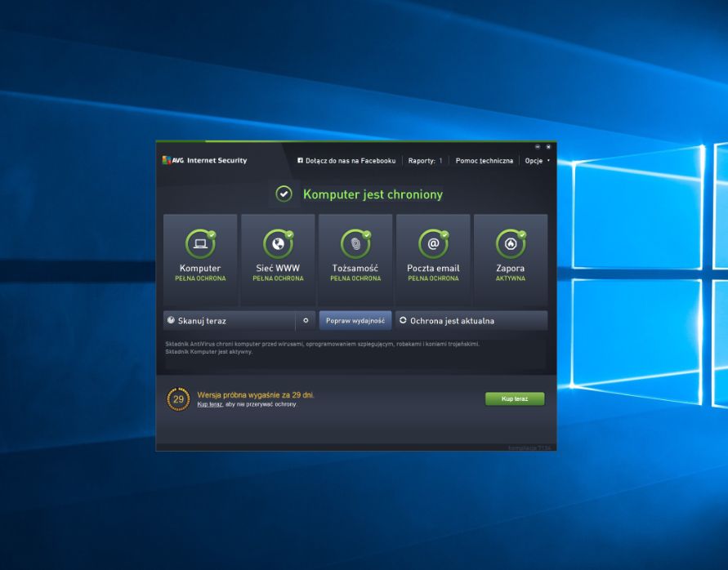
Task: Open the Komputer protection tile icon
Action: (x=200, y=243)
